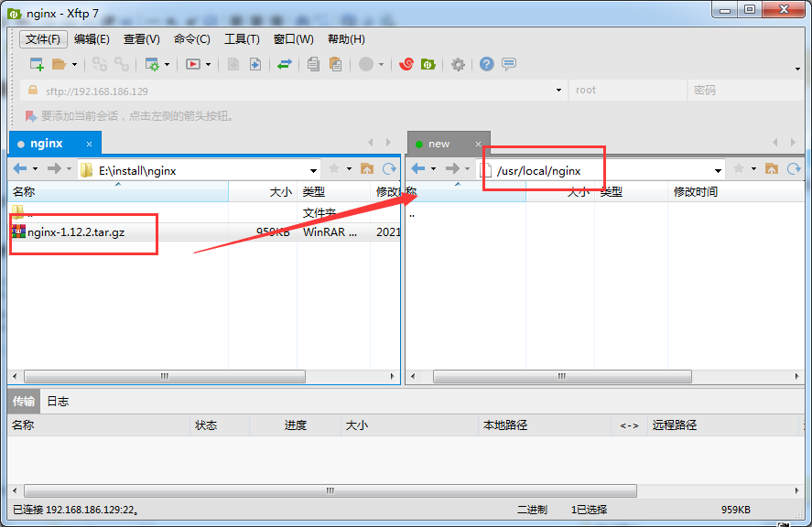Open Options with the gear icon

point(458,65)
